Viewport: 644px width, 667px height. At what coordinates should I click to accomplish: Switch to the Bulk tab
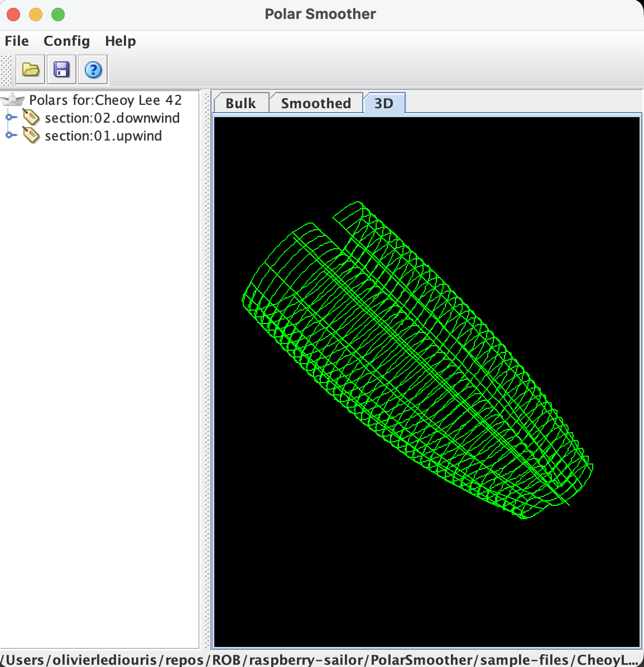(x=241, y=103)
